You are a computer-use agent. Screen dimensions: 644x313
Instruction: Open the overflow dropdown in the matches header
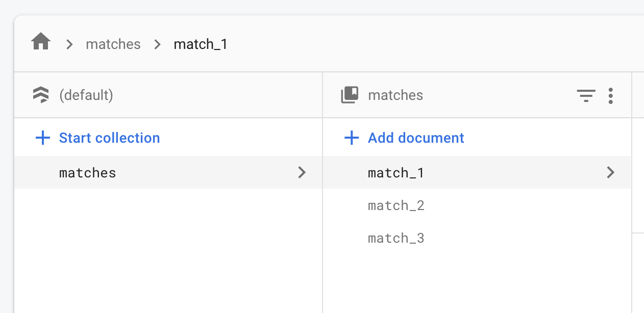click(x=610, y=95)
